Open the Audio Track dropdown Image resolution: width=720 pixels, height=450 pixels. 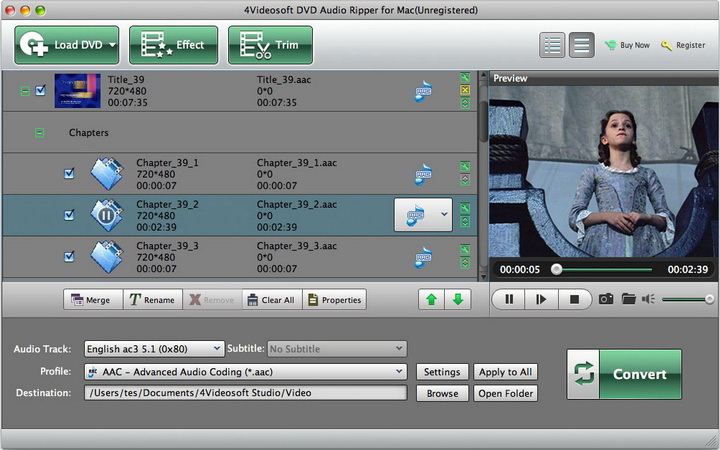[154, 348]
